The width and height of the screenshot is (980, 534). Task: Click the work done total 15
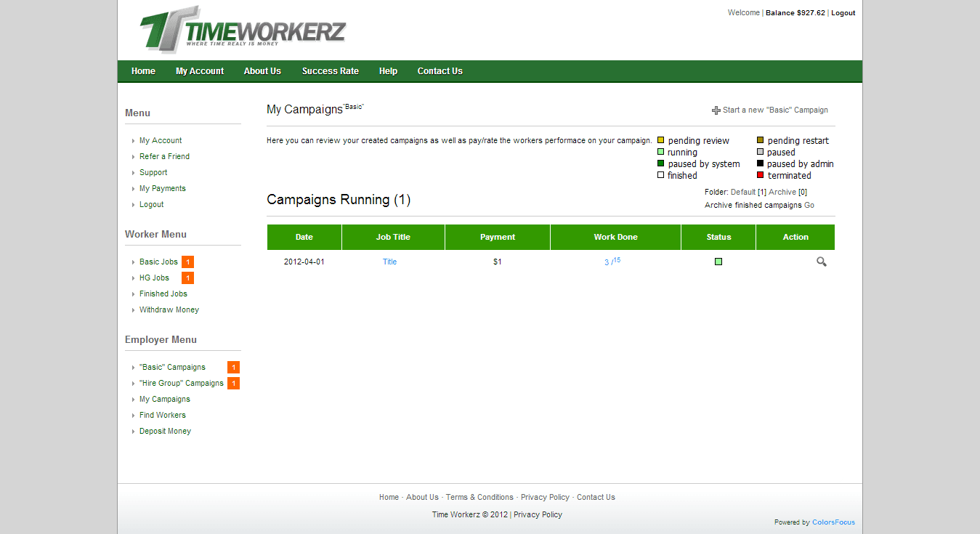[x=617, y=260]
